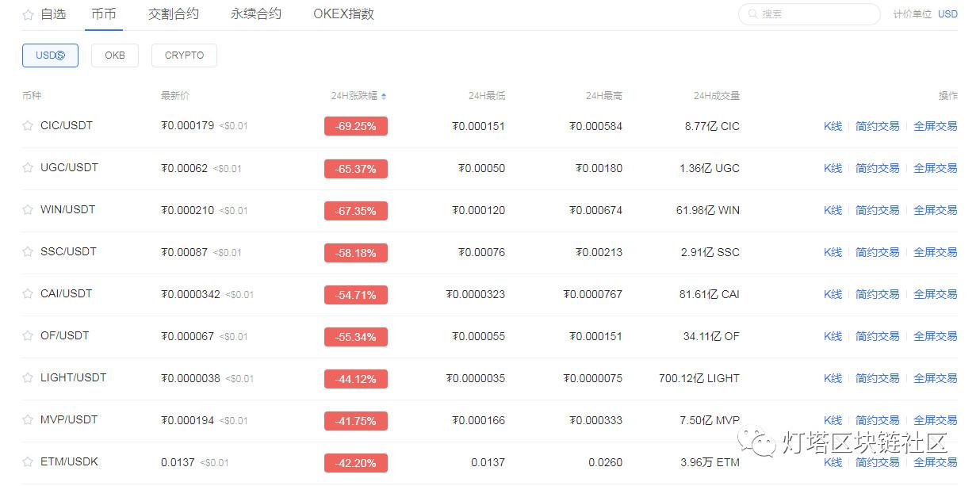Open the 计价单位 USD currency selector
980x486 pixels.
click(947, 14)
